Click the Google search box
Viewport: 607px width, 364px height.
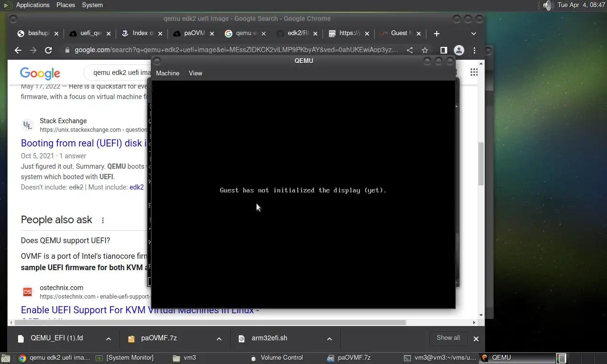click(x=118, y=73)
